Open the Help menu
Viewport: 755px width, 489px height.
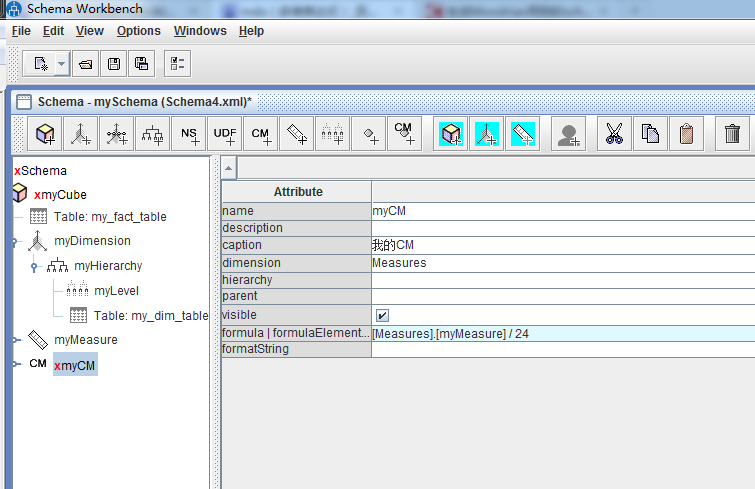pyautogui.click(x=251, y=31)
